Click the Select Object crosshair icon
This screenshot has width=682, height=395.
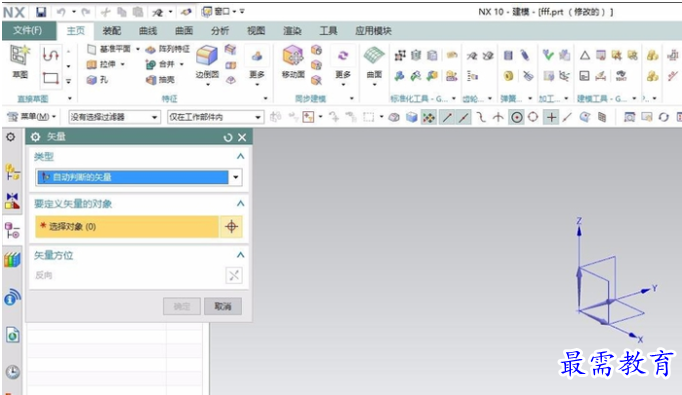click(x=231, y=226)
